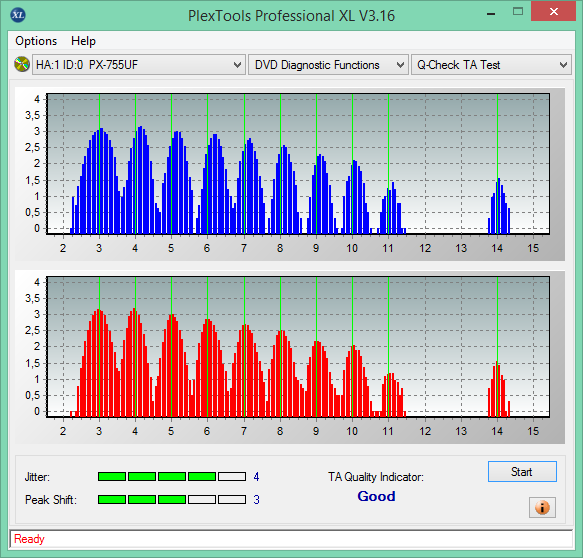
Task: Click the Ready status bar text
Action: [29, 539]
